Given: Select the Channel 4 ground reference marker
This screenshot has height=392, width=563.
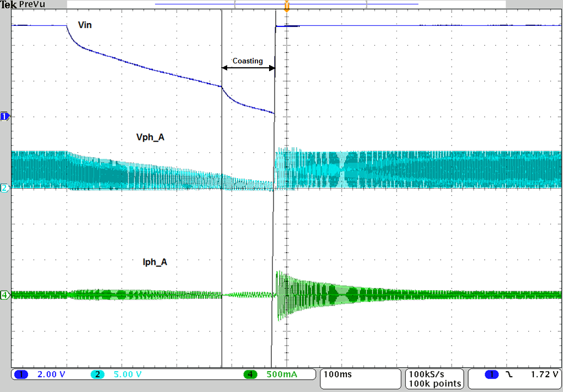Looking at the screenshot, I should (x=4, y=295).
